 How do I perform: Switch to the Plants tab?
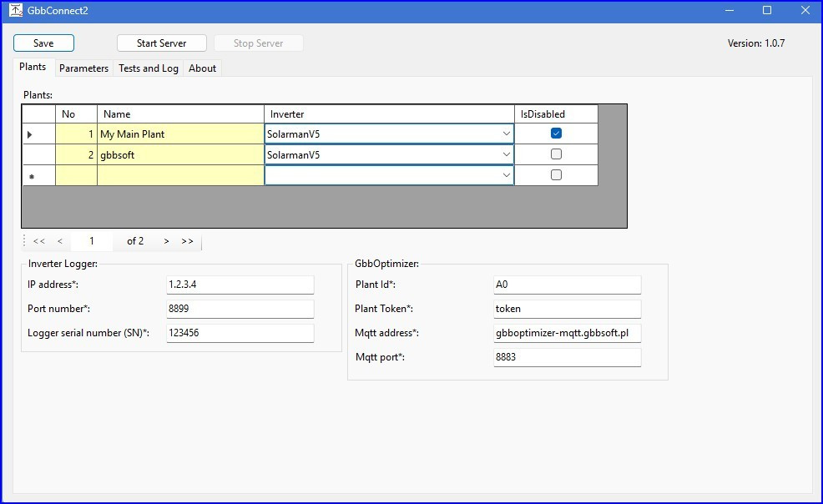33,67
